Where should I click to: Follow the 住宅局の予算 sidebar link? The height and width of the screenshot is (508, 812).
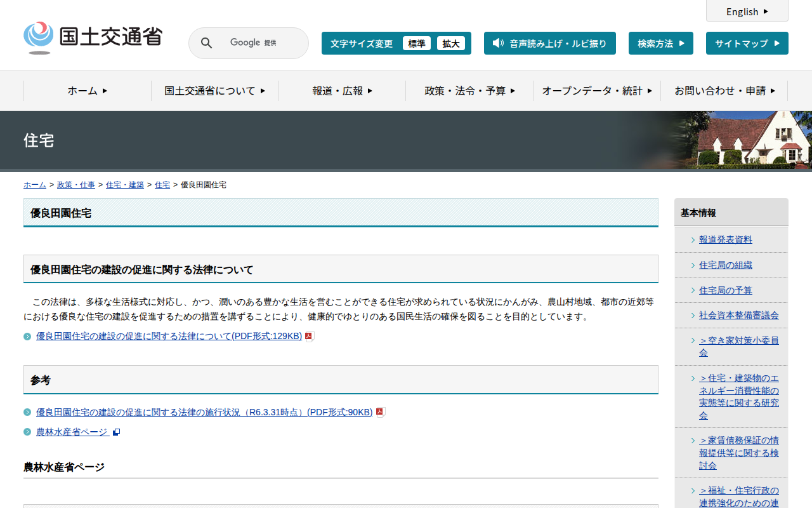(725, 290)
